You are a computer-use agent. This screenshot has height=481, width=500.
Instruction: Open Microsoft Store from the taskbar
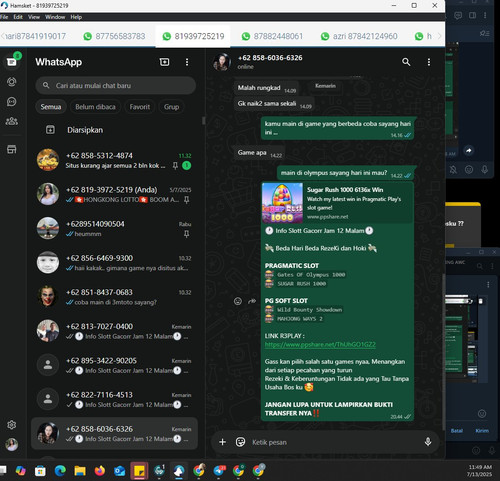pyautogui.click(x=40, y=471)
